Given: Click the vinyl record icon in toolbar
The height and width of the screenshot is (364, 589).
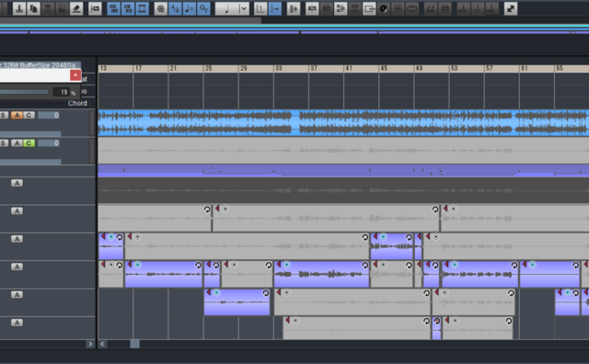Looking at the screenshot, I should click(384, 8).
